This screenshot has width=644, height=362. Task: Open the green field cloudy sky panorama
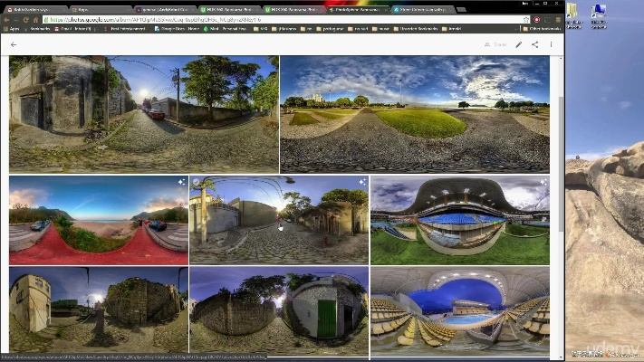point(414,114)
